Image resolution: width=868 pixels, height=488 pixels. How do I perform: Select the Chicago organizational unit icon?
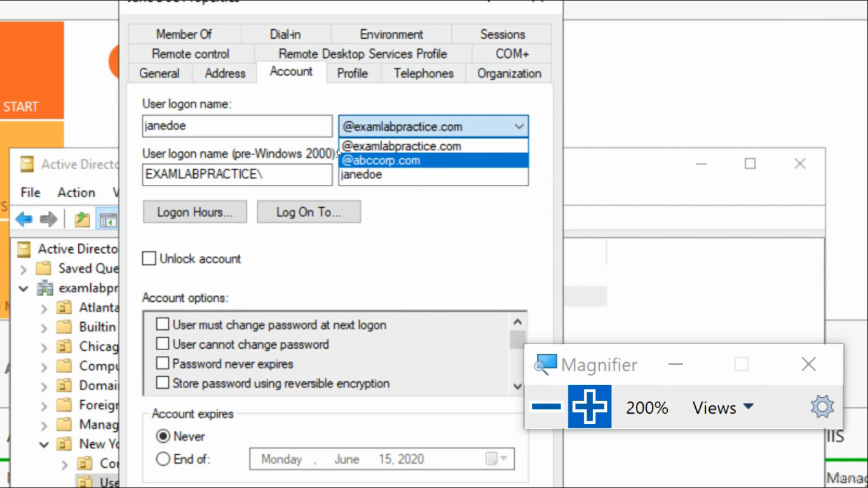pos(64,347)
